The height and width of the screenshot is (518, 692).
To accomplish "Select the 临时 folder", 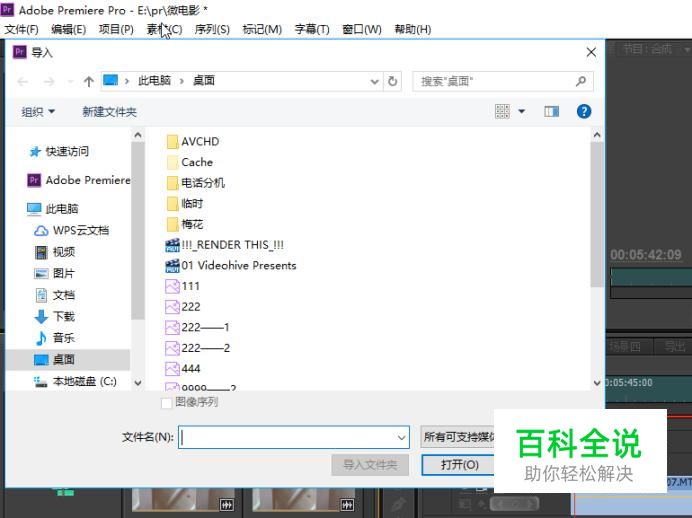I will click(x=185, y=203).
